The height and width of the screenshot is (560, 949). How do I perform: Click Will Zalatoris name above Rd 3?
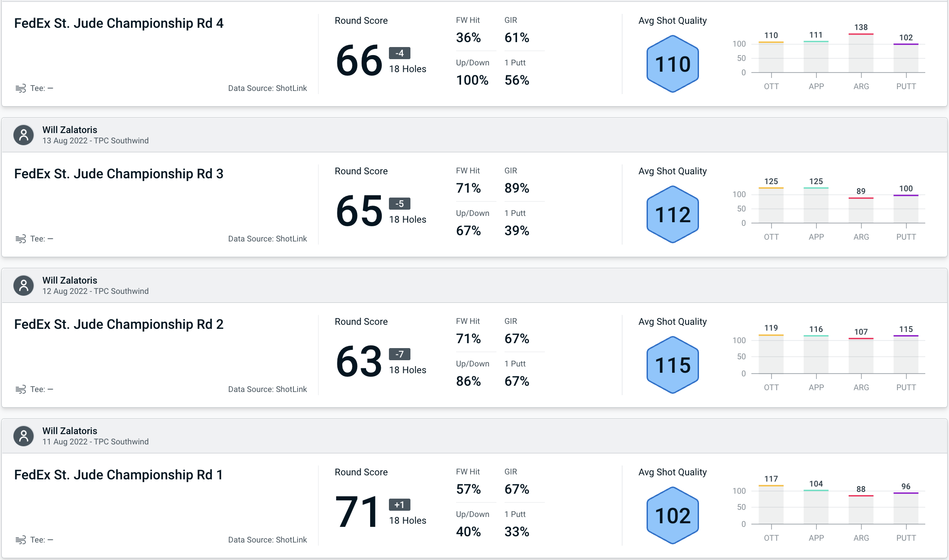coord(70,130)
